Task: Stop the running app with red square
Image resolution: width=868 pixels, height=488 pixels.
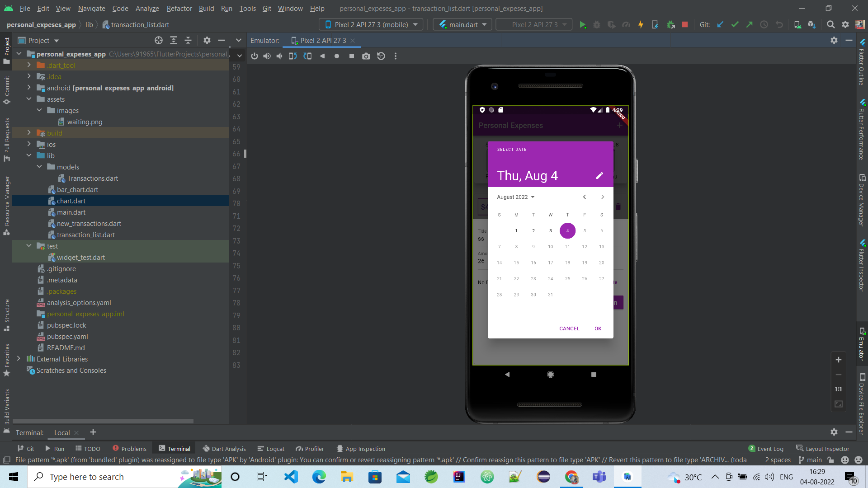Action: click(685, 25)
